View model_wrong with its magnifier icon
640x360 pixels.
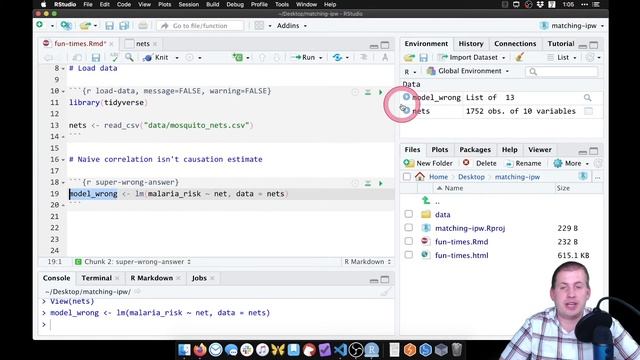[x=587, y=98]
